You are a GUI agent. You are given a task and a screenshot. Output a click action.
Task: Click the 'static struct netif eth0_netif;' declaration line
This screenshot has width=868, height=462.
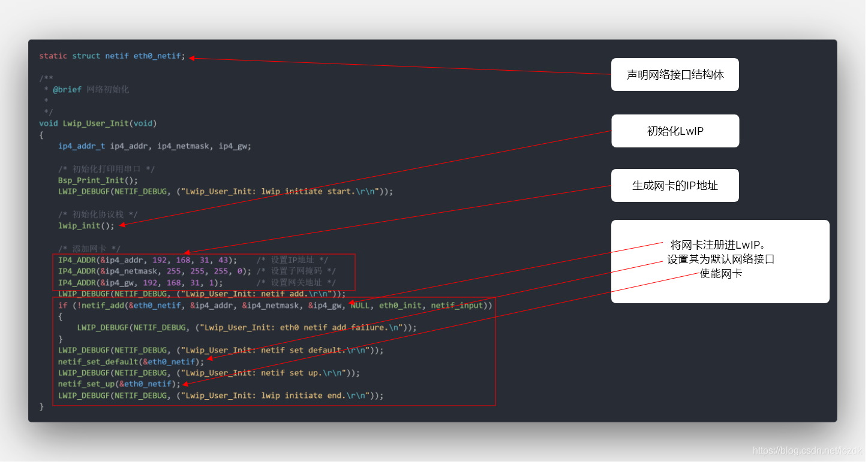pyautogui.click(x=112, y=56)
